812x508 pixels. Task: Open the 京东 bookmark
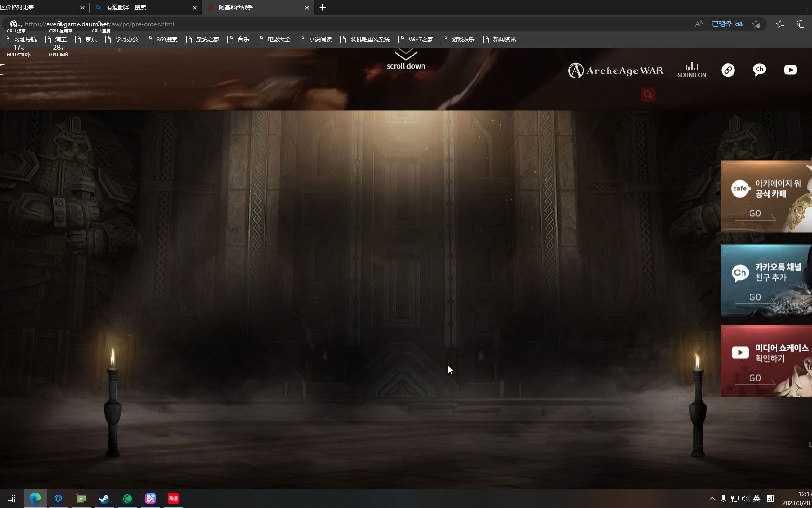click(x=86, y=40)
